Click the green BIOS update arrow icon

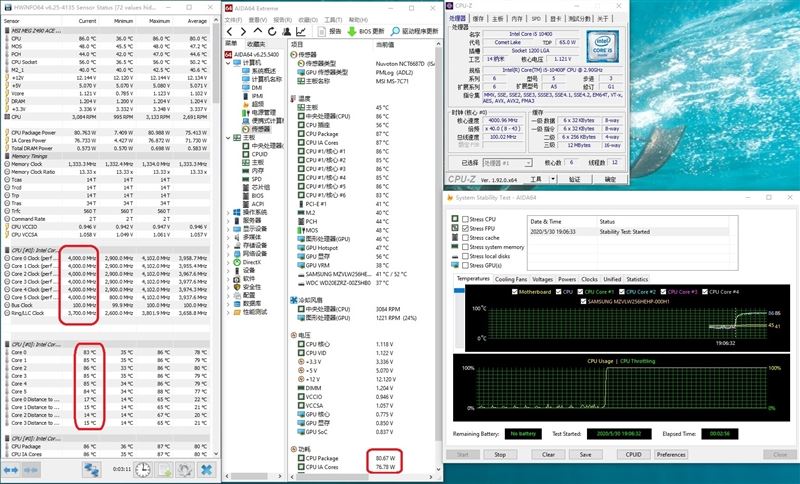(352, 32)
